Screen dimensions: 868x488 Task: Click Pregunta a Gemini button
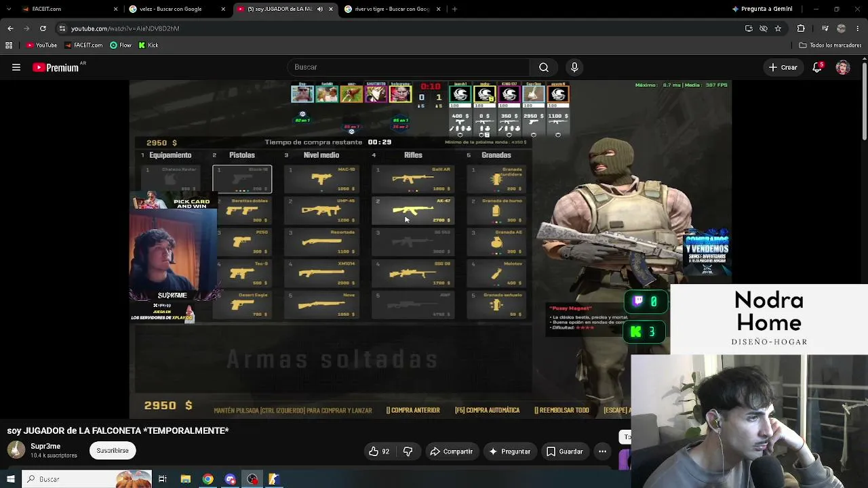coord(762,9)
